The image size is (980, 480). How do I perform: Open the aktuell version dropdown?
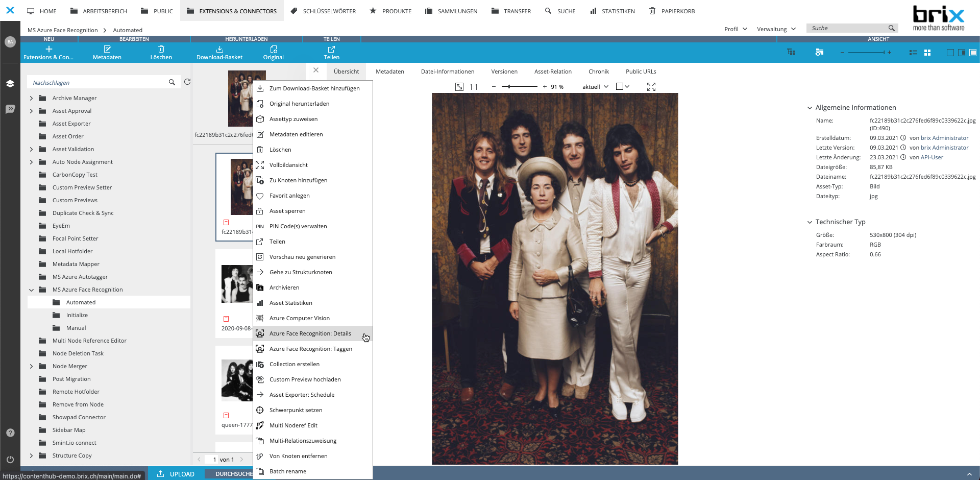coord(595,87)
